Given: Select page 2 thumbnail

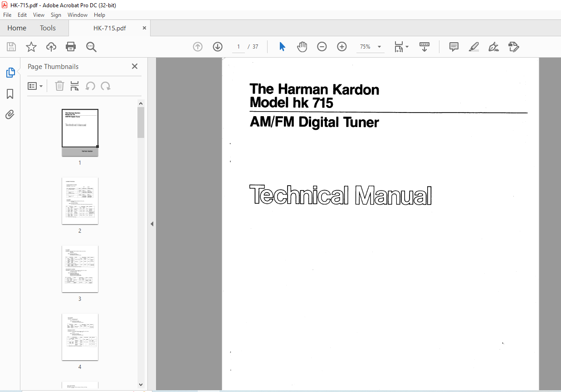Looking at the screenshot, I should click(80, 201).
